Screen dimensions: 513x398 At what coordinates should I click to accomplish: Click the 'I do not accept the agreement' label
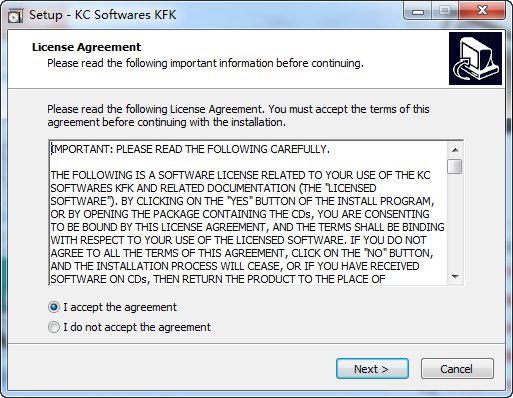tap(137, 327)
